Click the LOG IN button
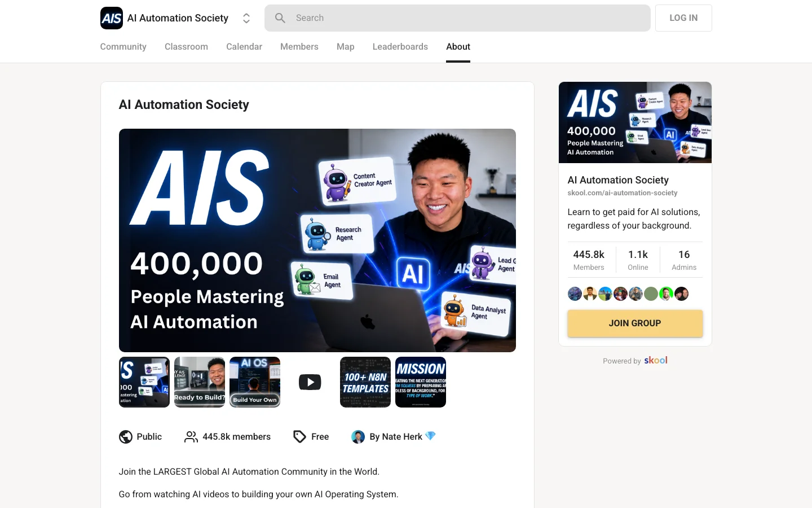The image size is (812, 508). pyautogui.click(x=683, y=18)
